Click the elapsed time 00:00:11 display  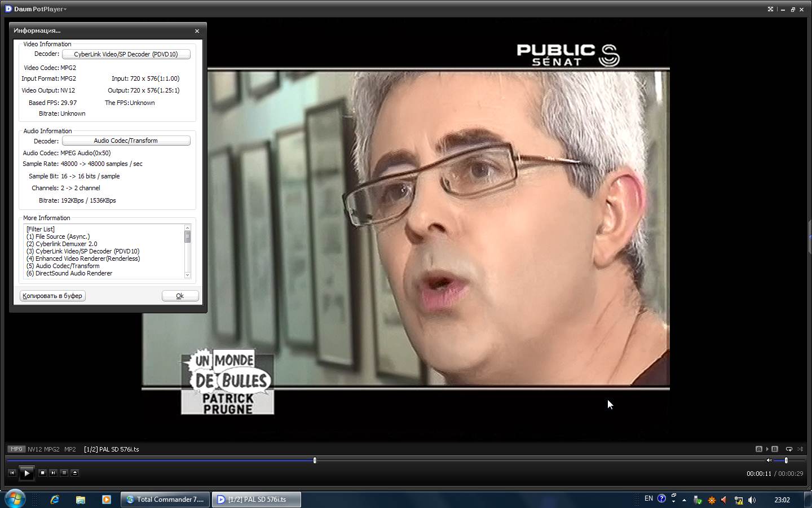pyautogui.click(x=759, y=474)
